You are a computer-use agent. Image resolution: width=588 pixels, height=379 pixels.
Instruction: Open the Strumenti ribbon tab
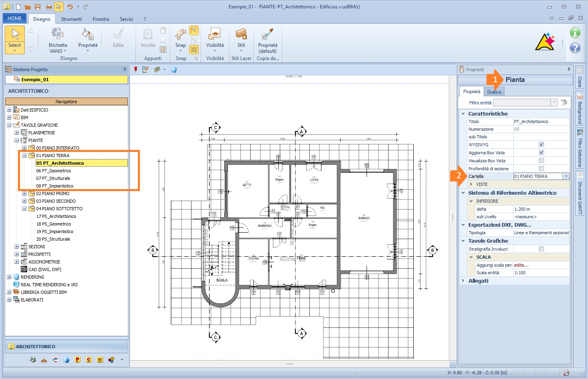[x=71, y=19]
